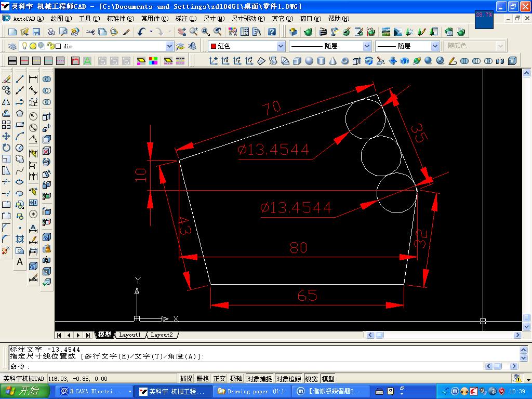Toggle 对象捕捉 object snap
The height and width of the screenshot is (399, 532).
coord(259,379)
